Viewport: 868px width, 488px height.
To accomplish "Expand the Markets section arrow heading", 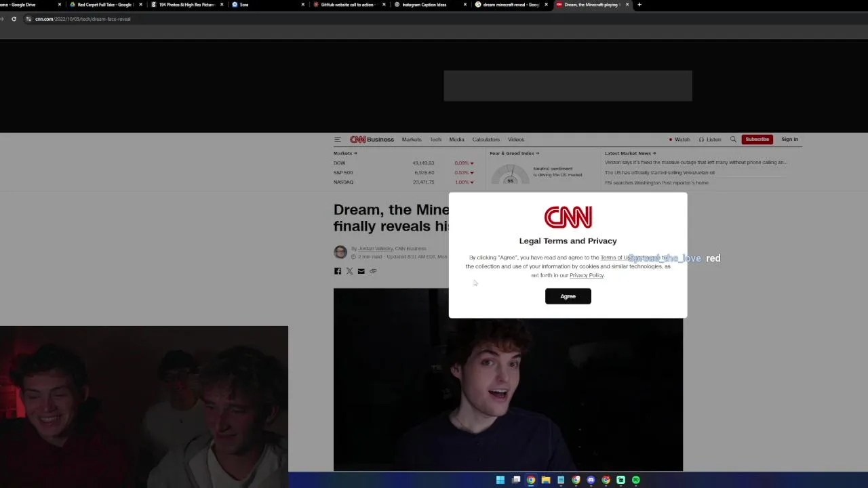I will 345,153.
